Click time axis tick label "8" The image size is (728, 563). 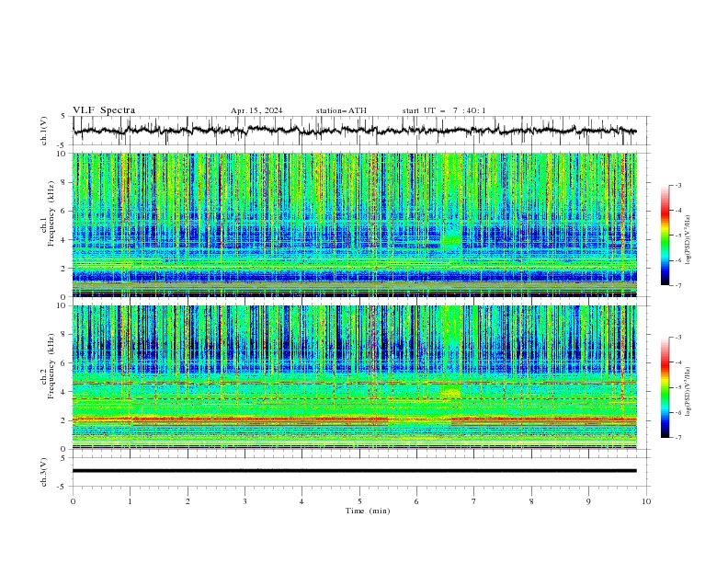point(531,501)
